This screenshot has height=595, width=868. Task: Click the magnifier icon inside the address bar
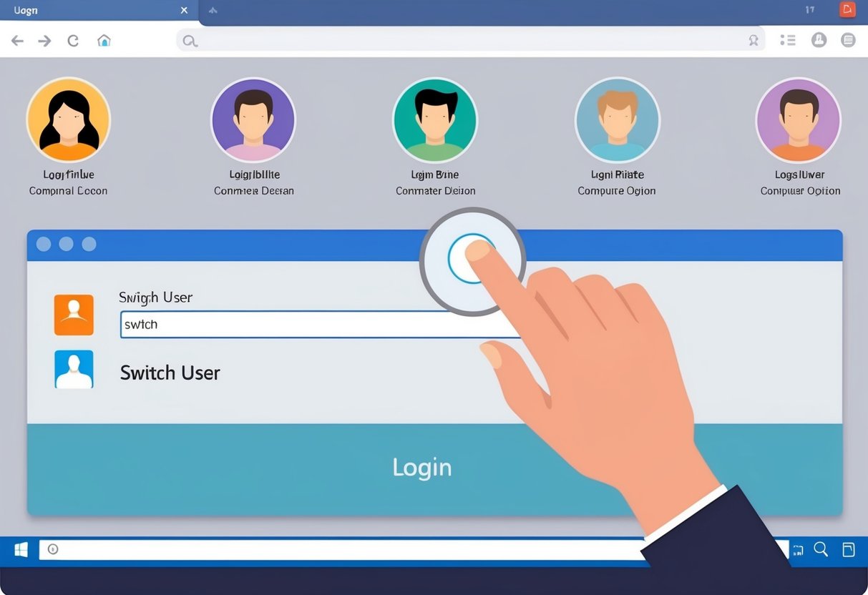click(x=189, y=40)
